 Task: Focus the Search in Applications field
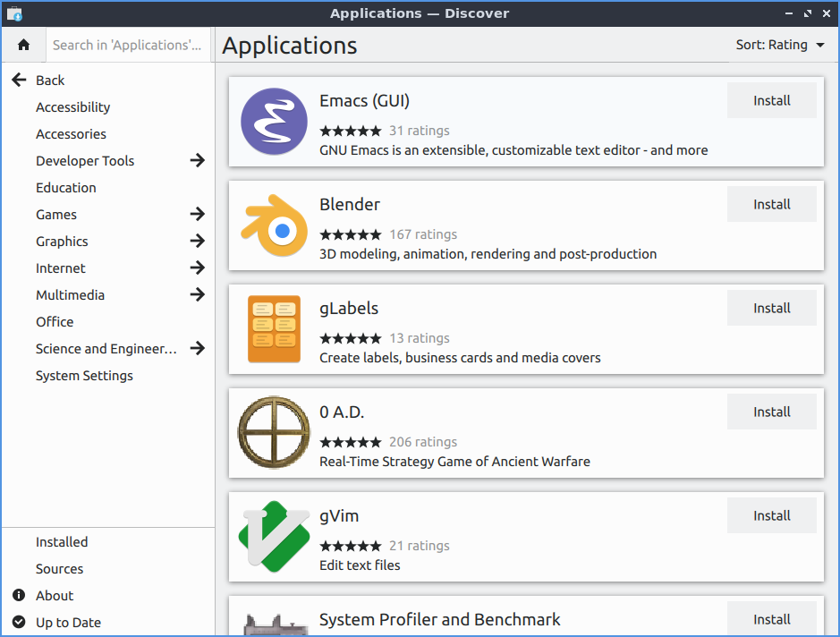tap(127, 45)
